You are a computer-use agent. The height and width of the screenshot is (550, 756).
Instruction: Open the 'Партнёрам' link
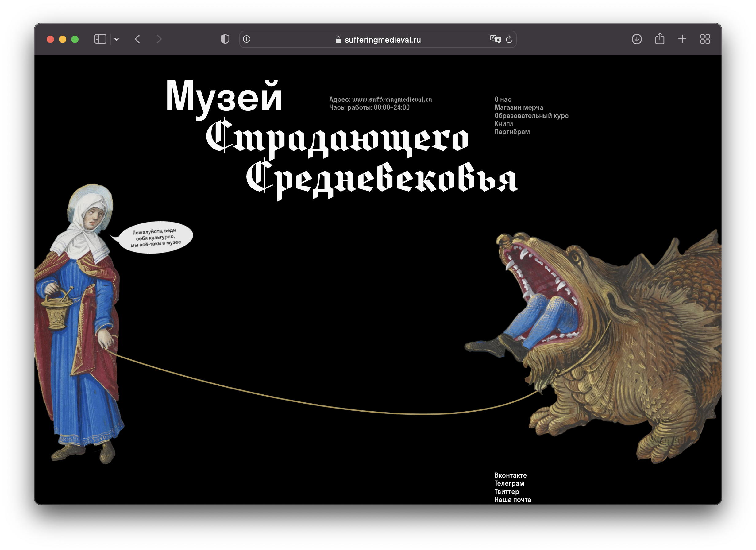point(512,132)
